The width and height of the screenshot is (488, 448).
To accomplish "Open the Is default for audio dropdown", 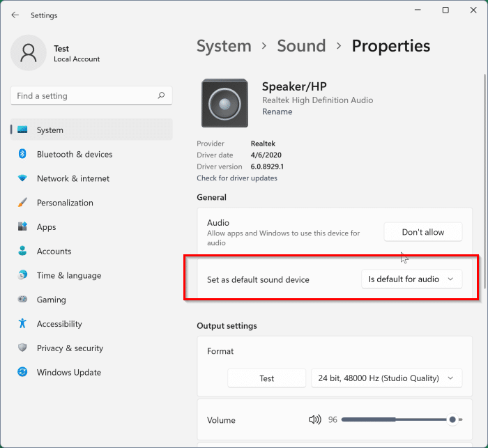I will (412, 279).
